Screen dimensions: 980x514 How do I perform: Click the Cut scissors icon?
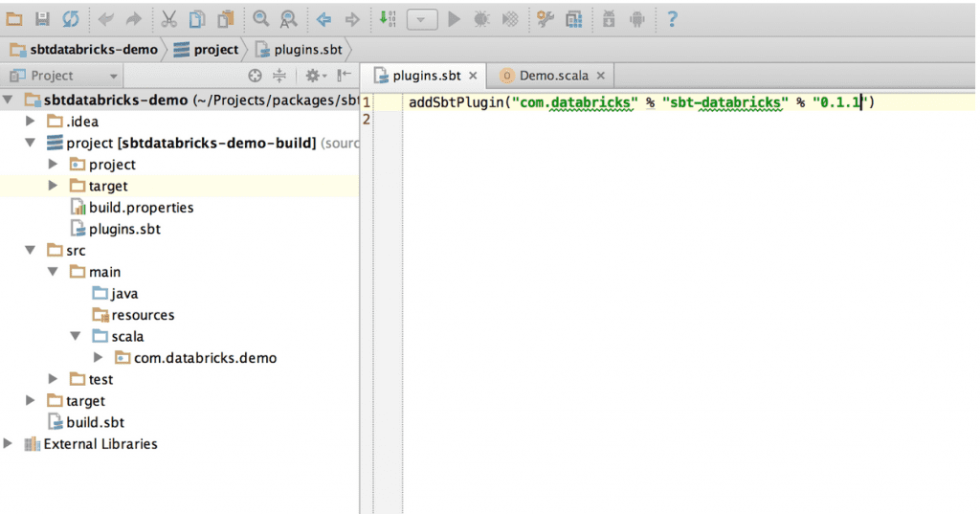tap(168, 18)
